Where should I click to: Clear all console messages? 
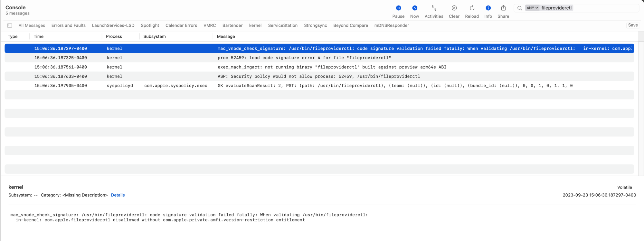tap(454, 8)
